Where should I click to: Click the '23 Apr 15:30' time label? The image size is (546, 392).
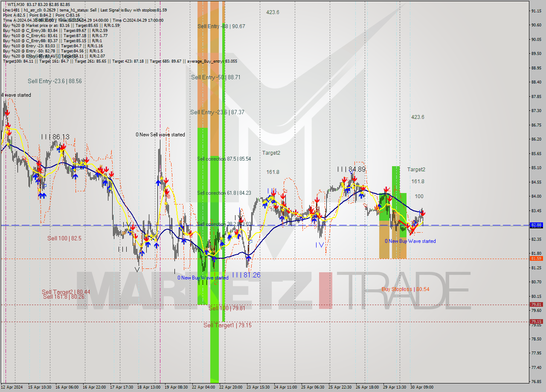pyautogui.click(x=258, y=387)
